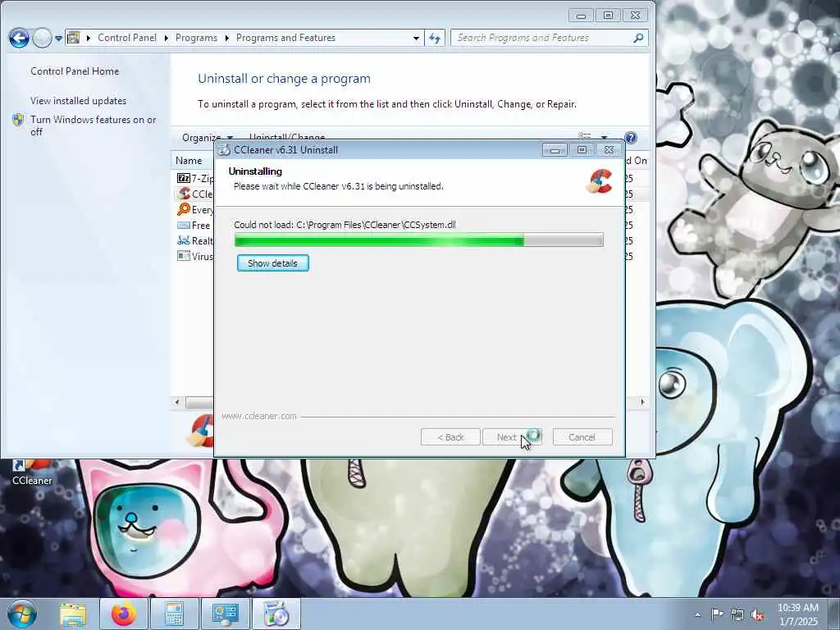Click the Next button in uninstaller
This screenshot has width=840, height=630.
pos(512,437)
